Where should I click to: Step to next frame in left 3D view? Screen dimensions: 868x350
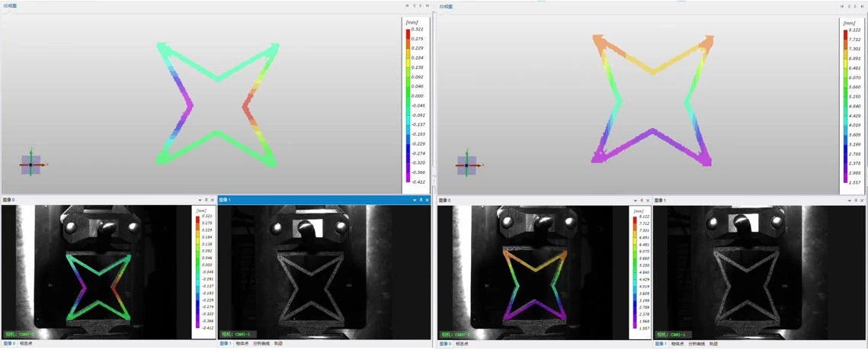click(421, 6)
